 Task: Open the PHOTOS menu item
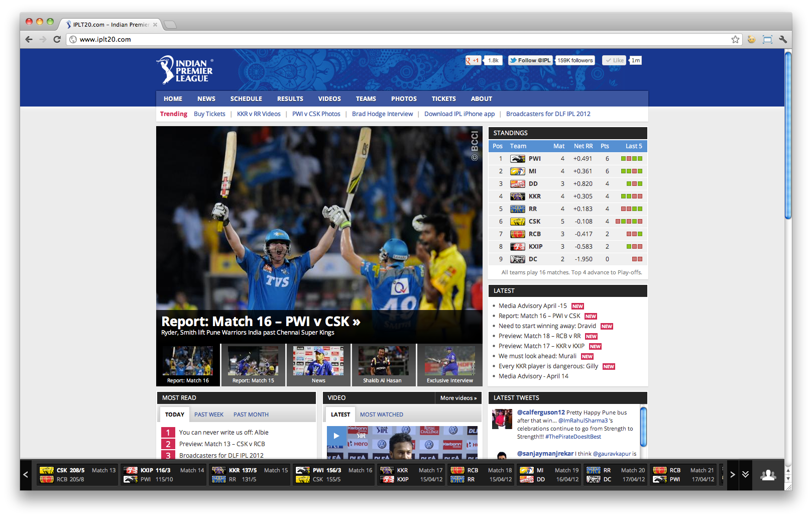404,99
